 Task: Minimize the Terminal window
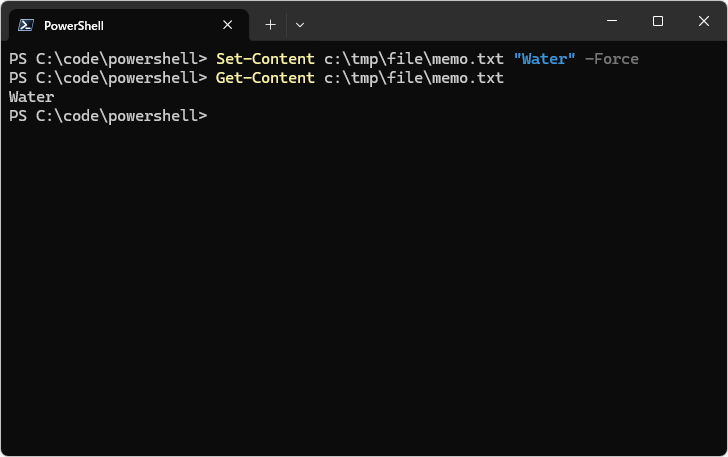pos(611,21)
